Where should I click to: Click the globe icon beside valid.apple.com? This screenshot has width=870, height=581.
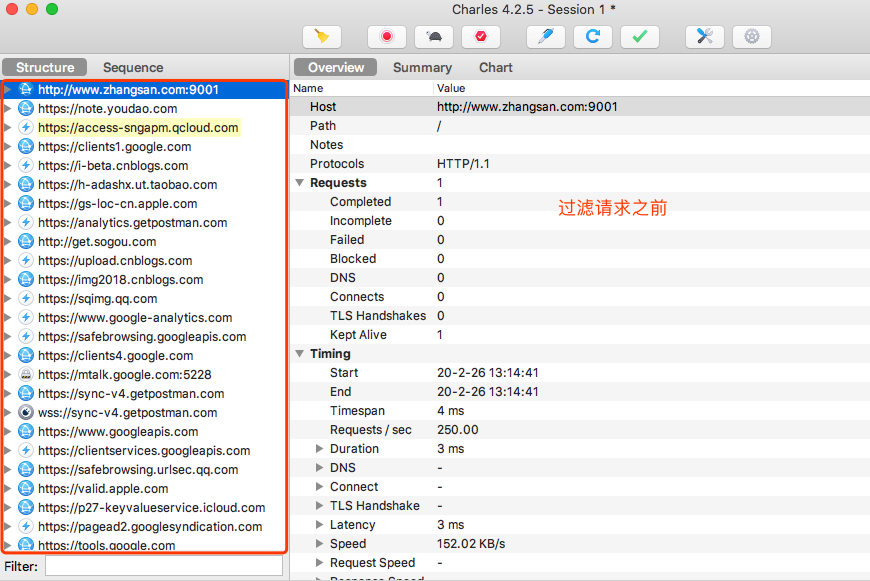[26, 488]
